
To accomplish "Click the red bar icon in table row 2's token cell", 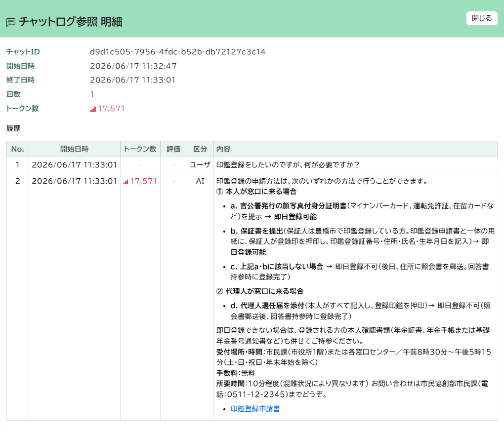I will [126, 182].
